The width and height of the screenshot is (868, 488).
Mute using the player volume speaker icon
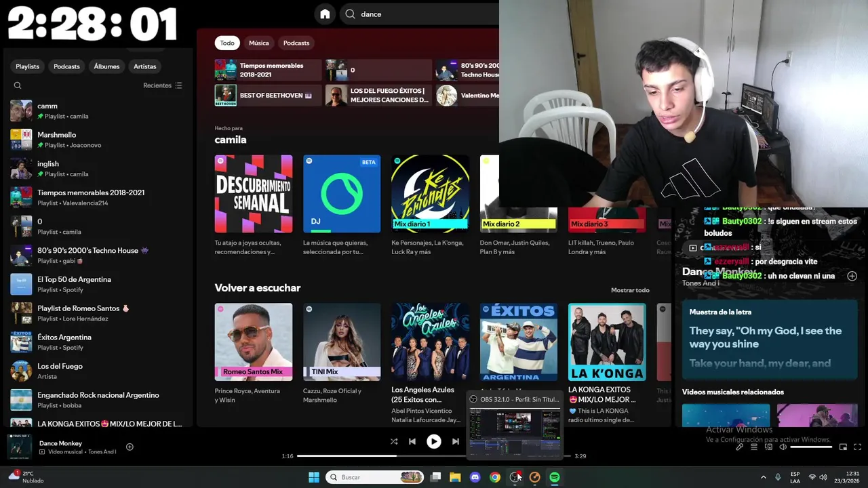pos(783,447)
